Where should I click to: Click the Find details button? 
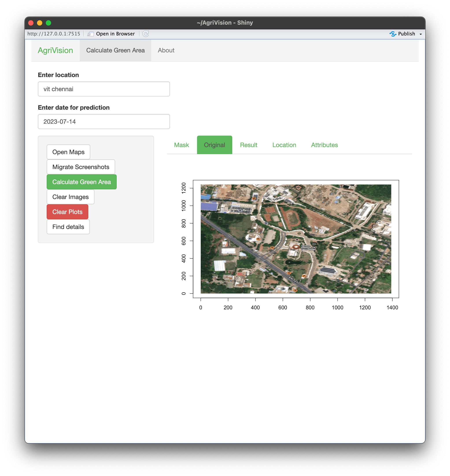(68, 227)
